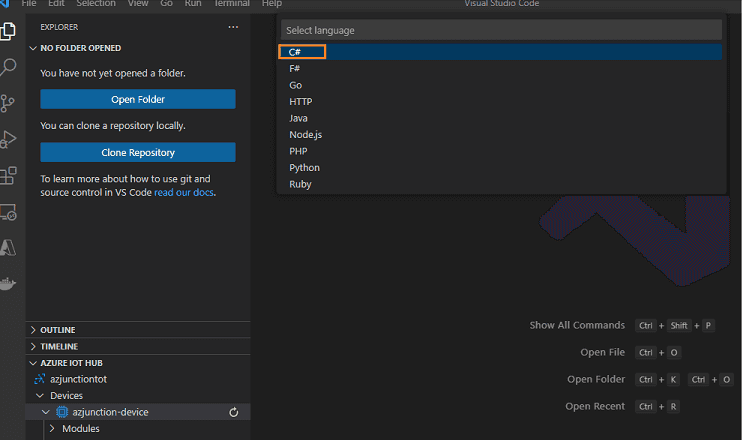The image size is (742, 440).
Task: Follow the read our docs link
Action: coord(184,193)
